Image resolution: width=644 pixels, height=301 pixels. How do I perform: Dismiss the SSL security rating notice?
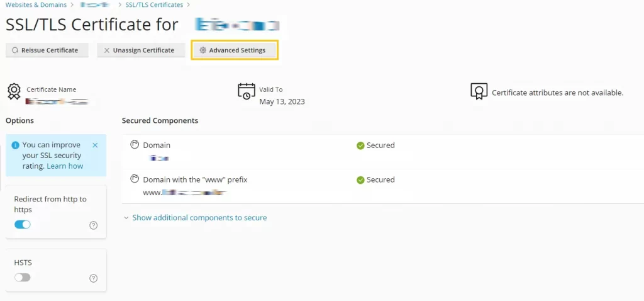pos(96,145)
